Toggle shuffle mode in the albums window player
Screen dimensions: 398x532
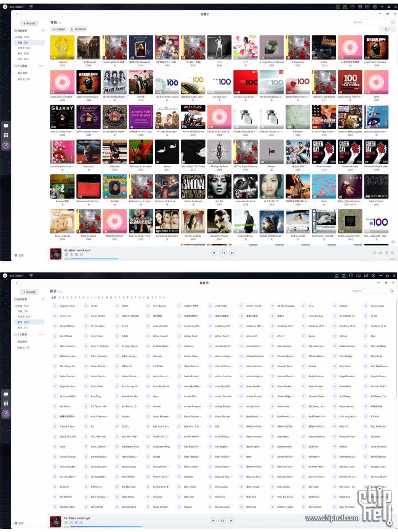coord(374,253)
